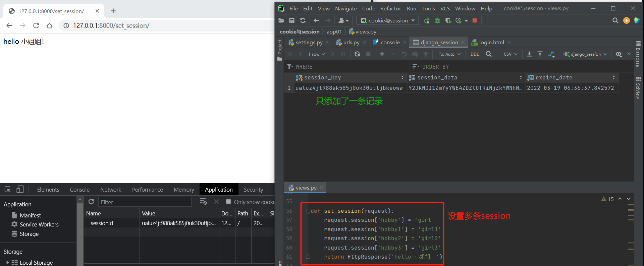
Task: Toggle sort on expire_date column
Action: pos(614,77)
